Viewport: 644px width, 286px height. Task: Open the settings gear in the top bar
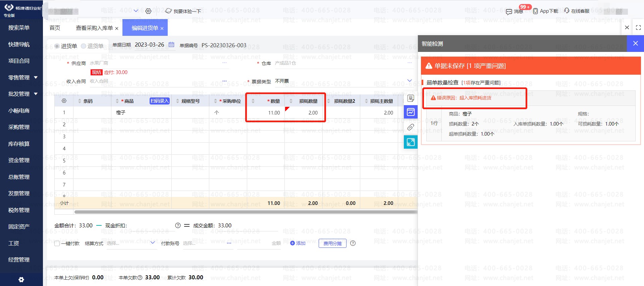pyautogui.click(x=148, y=11)
